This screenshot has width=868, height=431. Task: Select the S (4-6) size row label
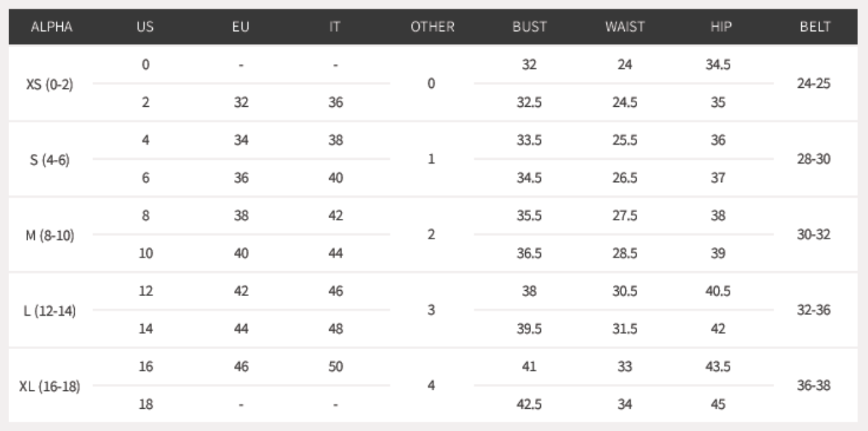(x=50, y=160)
